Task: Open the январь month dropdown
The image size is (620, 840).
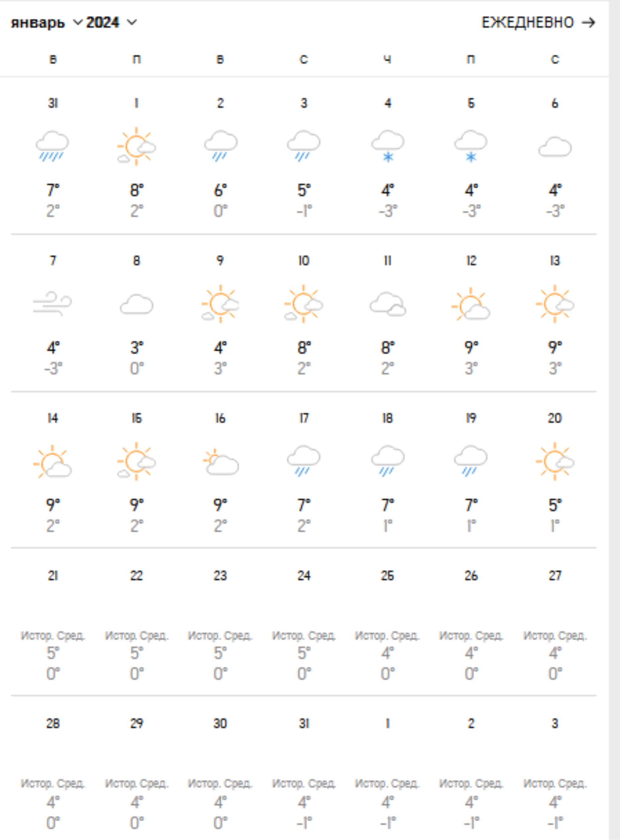Action: (x=46, y=23)
